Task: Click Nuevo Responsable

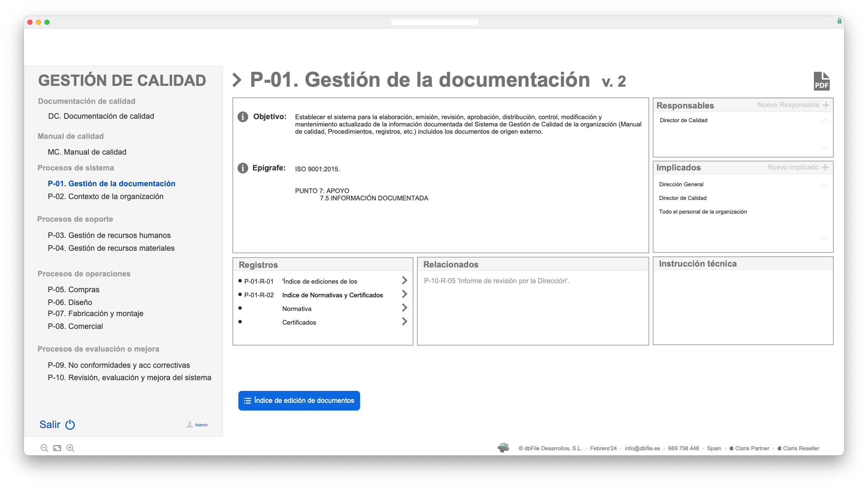Action: point(789,105)
